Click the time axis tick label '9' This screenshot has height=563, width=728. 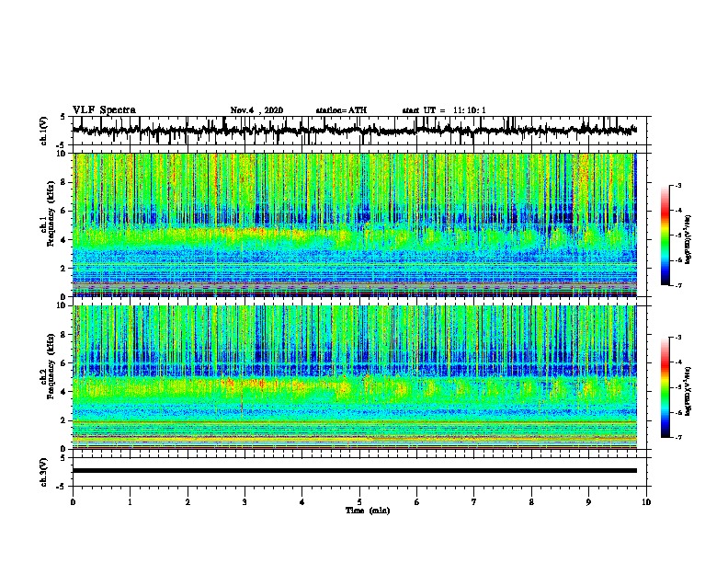[588, 502]
